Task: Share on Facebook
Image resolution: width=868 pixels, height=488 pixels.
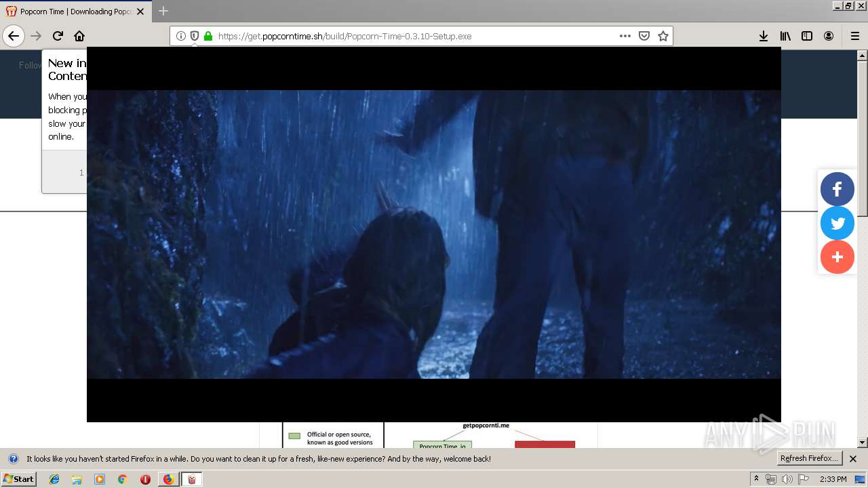Action: (x=837, y=189)
